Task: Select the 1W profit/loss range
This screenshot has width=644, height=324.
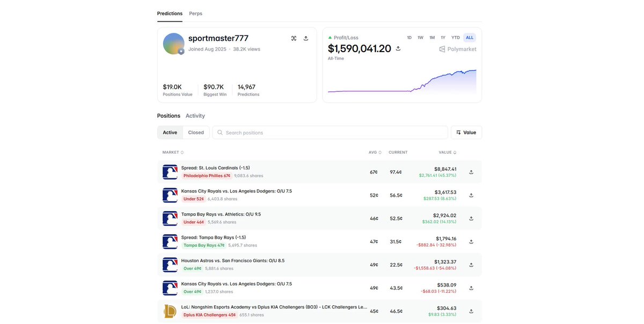Action: tap(420, 38)
